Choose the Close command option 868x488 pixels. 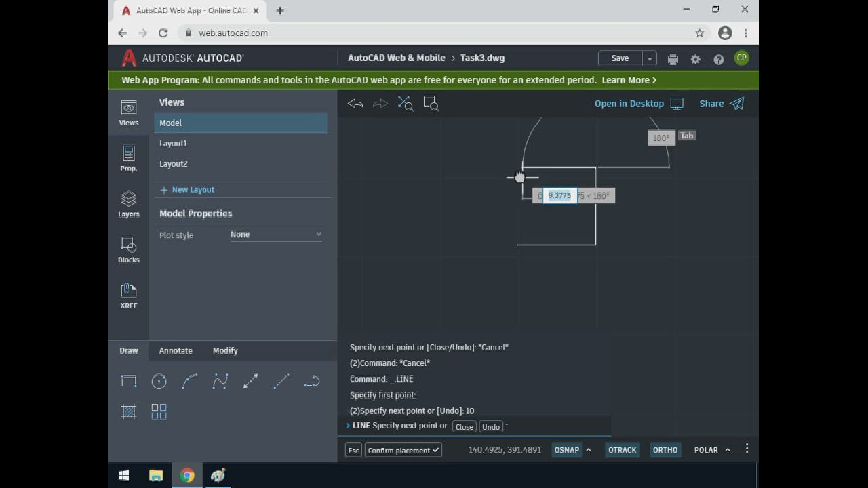[465, 426]
